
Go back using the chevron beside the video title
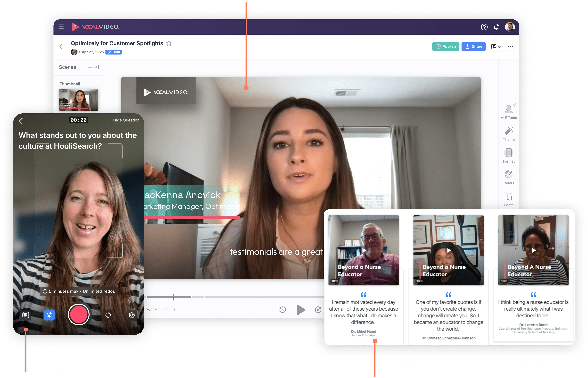pos(61,47)
